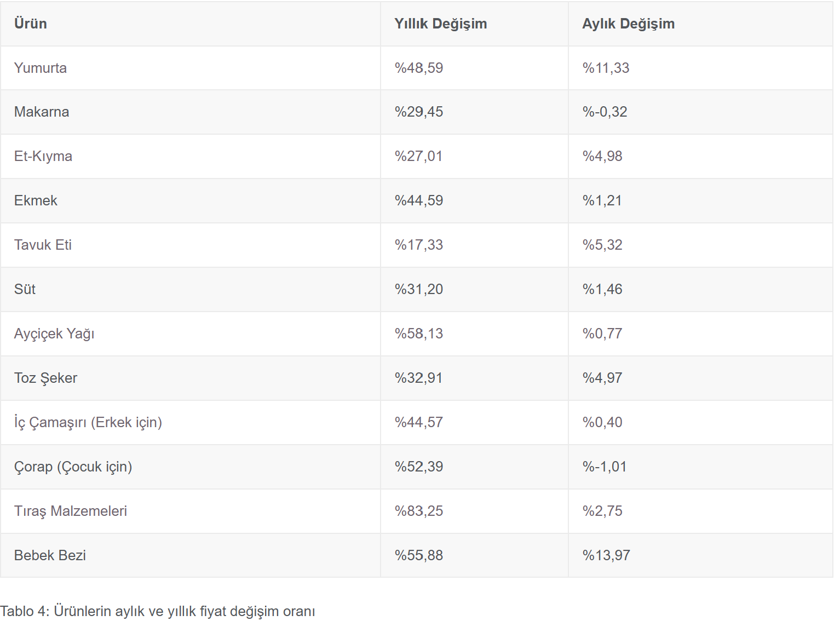The image size is (840, 621).
Task: Click Ayçiçek Yağı's yearly value %58,13
Action: (x=419, y=334)
